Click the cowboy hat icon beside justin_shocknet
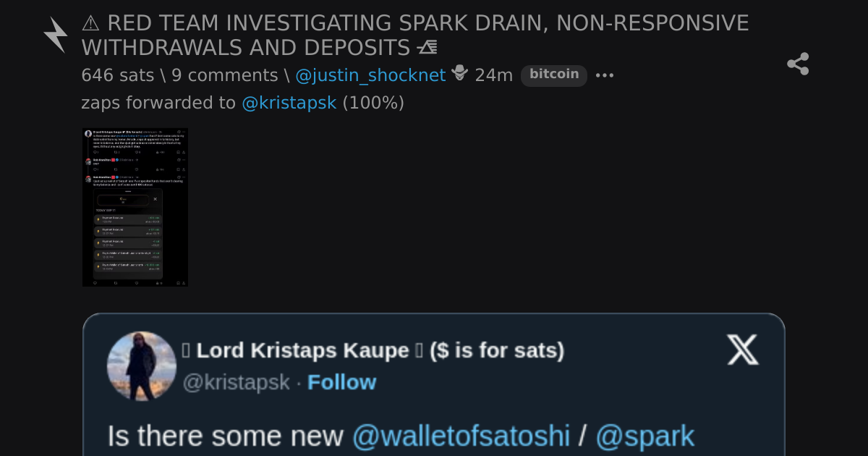 pyautogui.click(x=460, y=74)
